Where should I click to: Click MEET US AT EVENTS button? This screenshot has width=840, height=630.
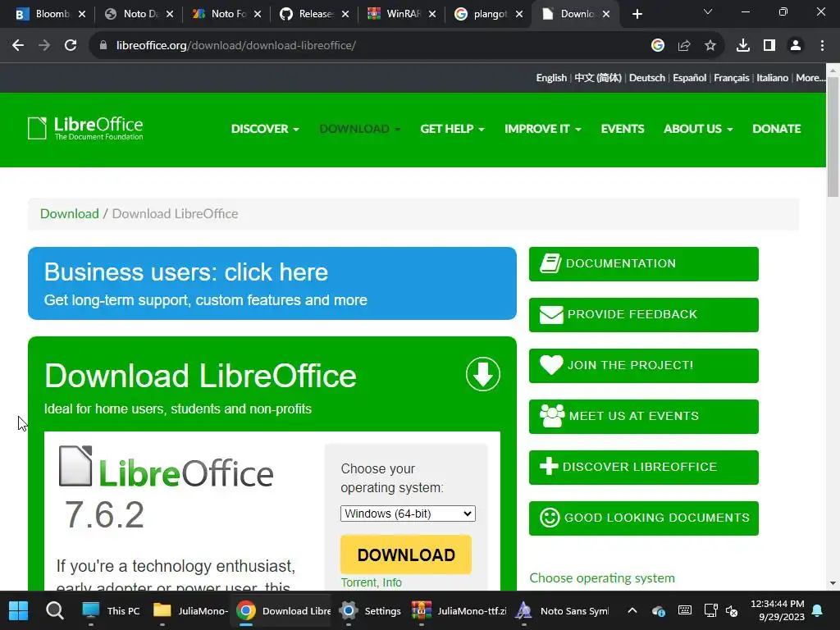[643, 416]
